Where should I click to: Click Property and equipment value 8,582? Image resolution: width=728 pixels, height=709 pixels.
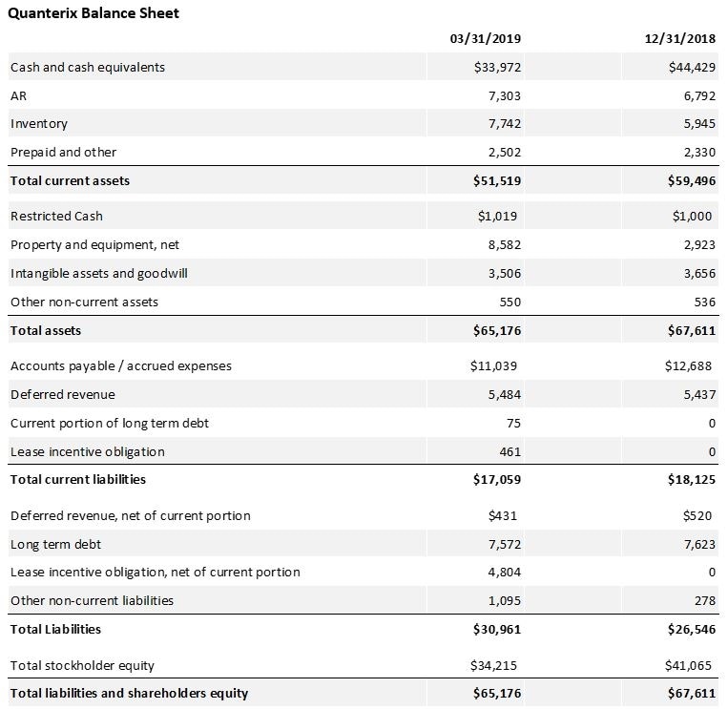(504, 244)
